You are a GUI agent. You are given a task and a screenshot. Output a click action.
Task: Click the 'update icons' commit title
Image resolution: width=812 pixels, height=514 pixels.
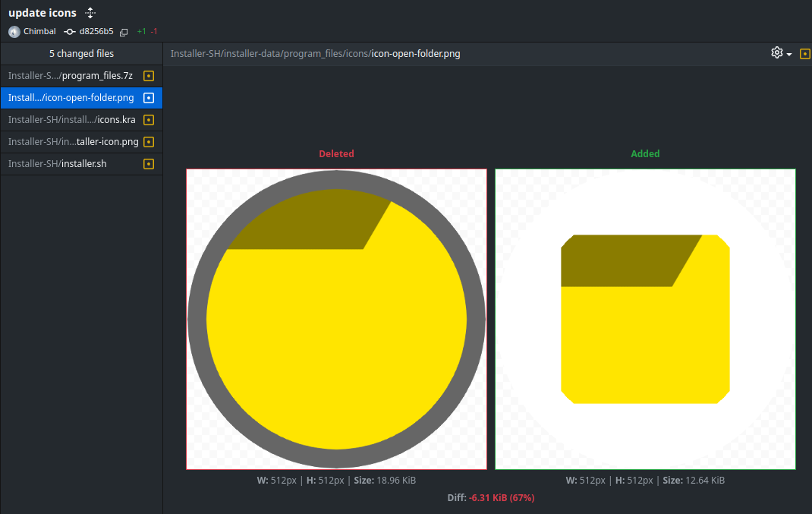click(x=42, y=13)
